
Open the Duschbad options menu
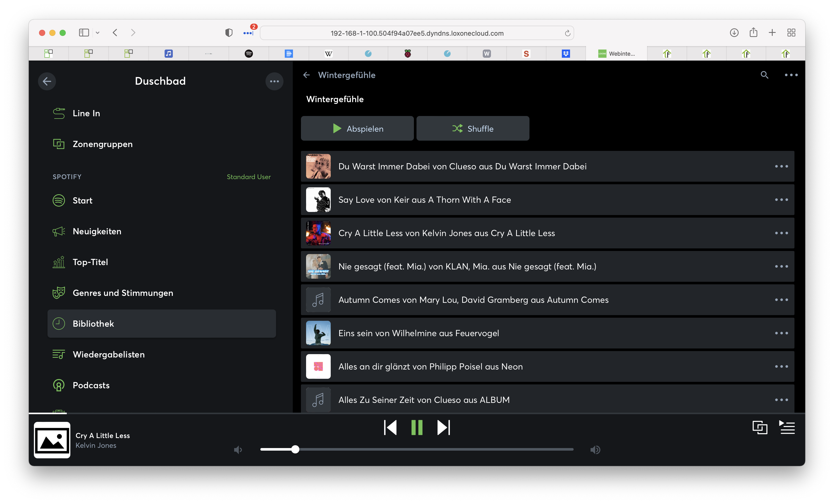(274, 81)
